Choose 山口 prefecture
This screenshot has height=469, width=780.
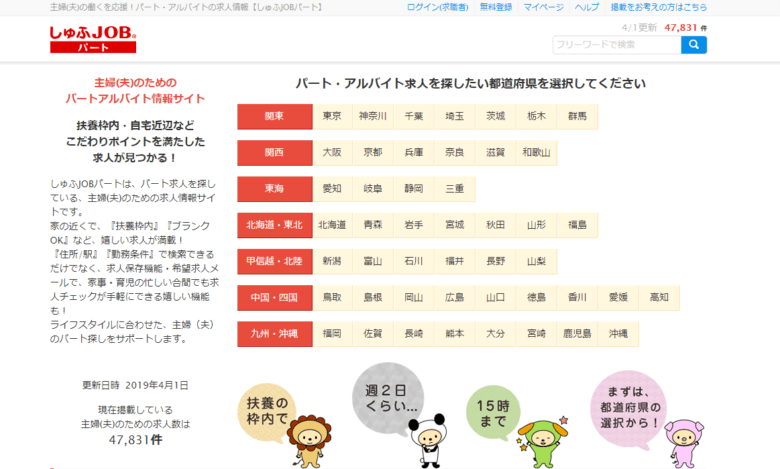(x=495, y=298)
